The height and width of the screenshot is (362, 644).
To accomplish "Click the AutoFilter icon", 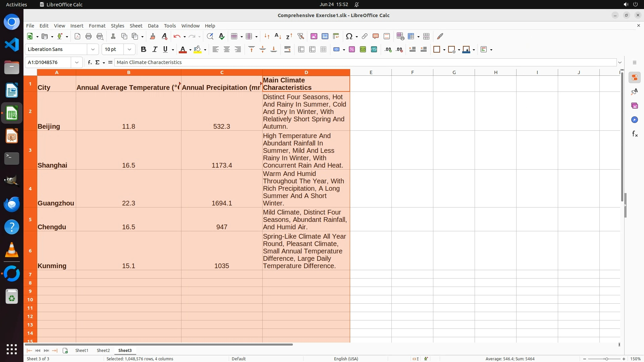I will (301, 36).
